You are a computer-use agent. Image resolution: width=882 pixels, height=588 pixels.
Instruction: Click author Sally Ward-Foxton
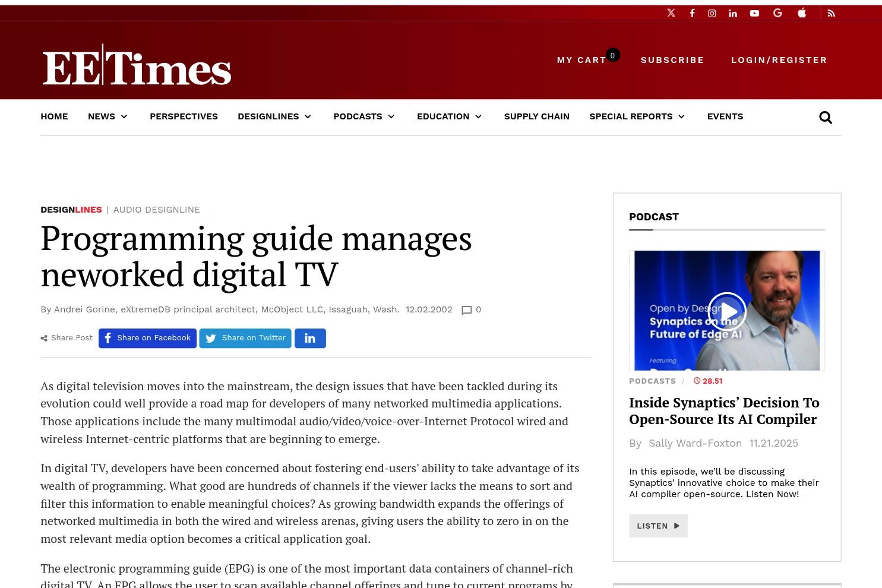click(695, 443)
